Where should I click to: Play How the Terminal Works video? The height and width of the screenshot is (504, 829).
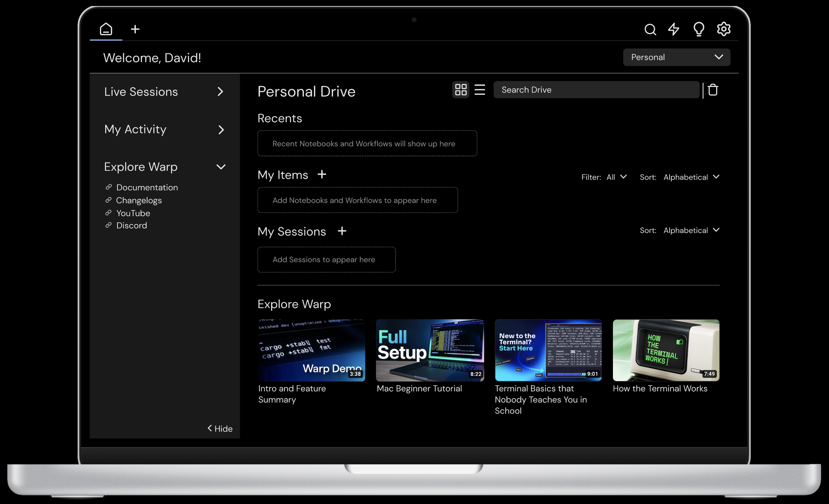point(666,350)
